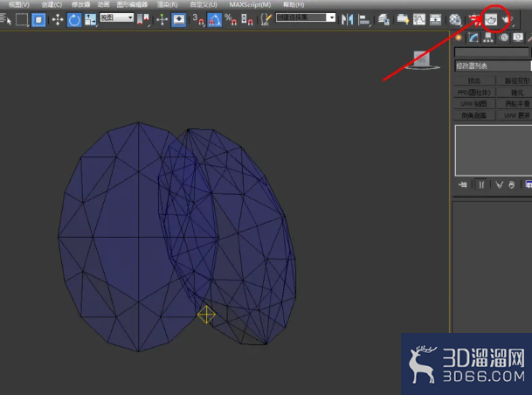Image resolution: width=532 pixels, height=395 pixels.
Task: Choose the rectangular selection region tool
Action: 22,19
